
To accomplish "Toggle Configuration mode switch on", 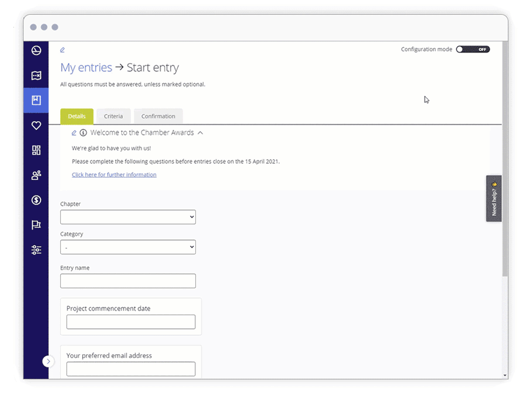I will click(x=473, y=50).
